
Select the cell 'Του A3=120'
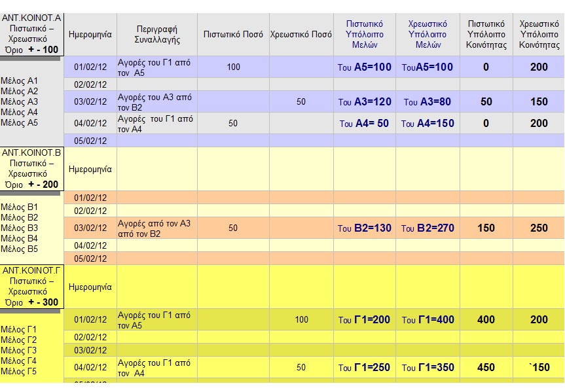364,102
